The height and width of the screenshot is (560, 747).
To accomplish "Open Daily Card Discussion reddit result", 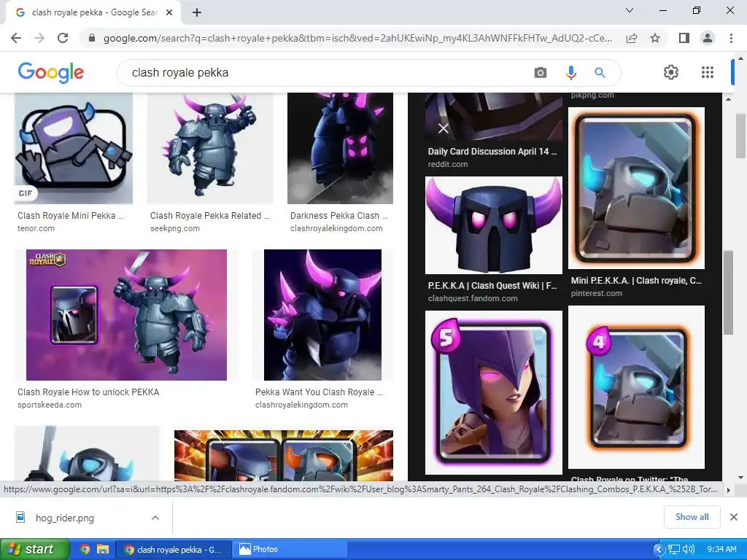I will (x=492, y=152).
